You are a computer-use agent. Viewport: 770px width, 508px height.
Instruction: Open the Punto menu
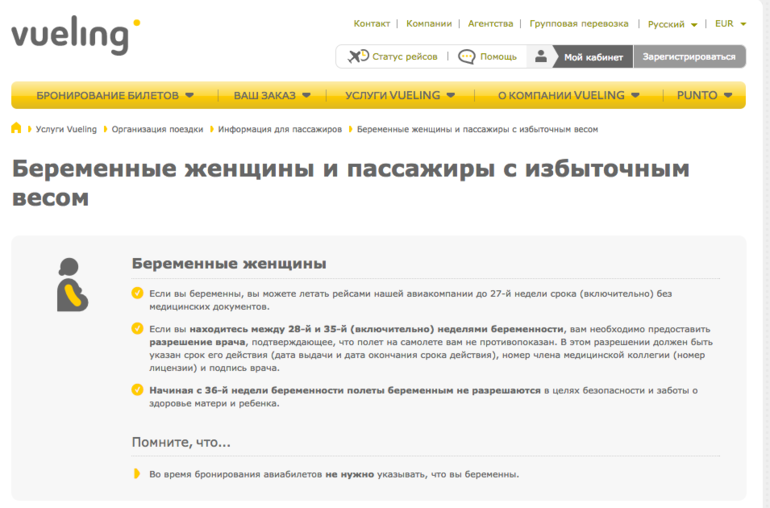click(x=703, y=96)
